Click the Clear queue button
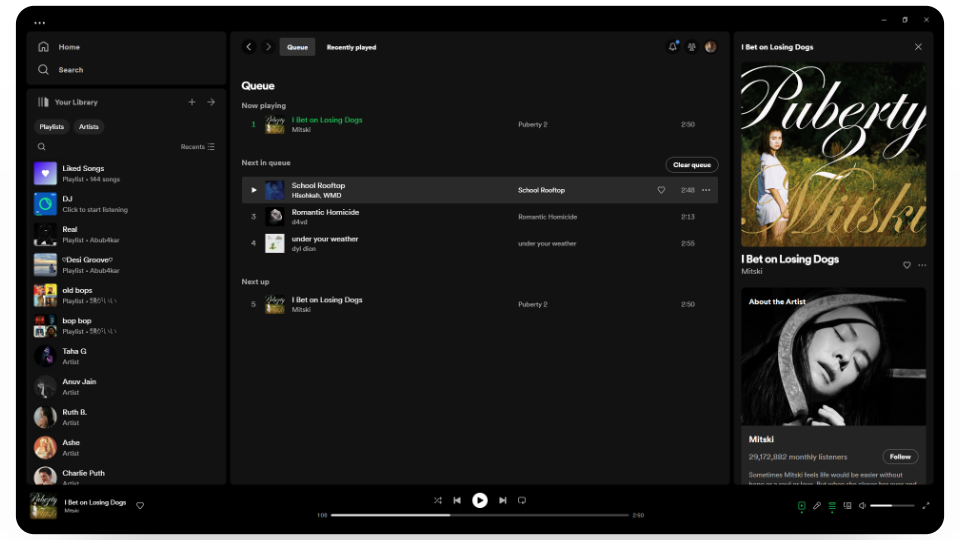The image size is (960, 540). [692, 165]
